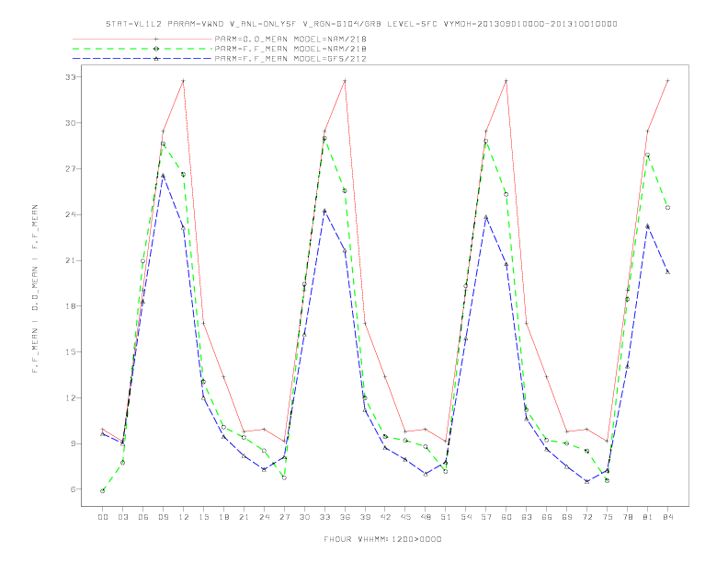728x563 pixels.
Task: Click the vertical axis title F.F_MEAN | O.O_MEAN
Action: click(x=35, y=289)
